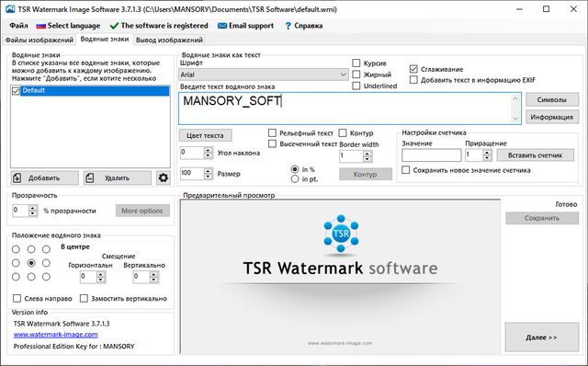Switch to Водяные знаки tab
This screenshot has height=366, width=588.
[105, 39]
